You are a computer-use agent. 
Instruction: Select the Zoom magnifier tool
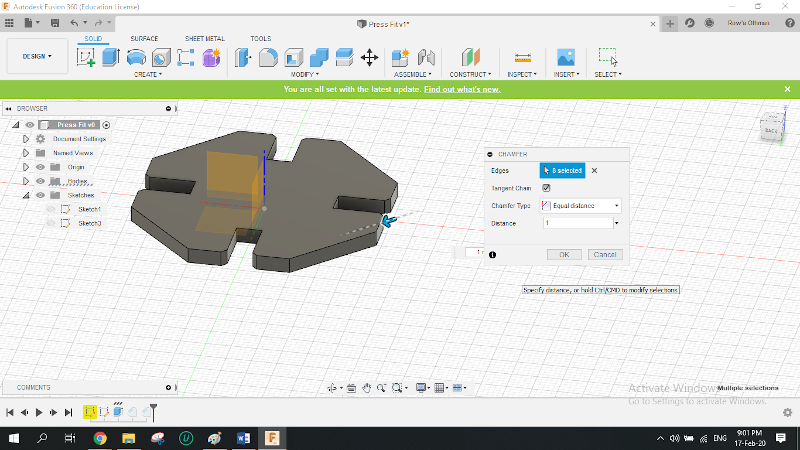click(381, 388)
